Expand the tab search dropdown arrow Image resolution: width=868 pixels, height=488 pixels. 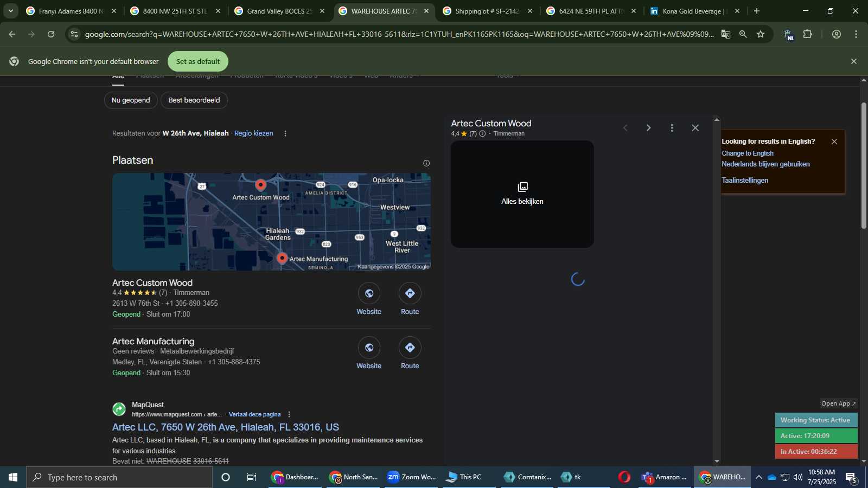point(10,11)
